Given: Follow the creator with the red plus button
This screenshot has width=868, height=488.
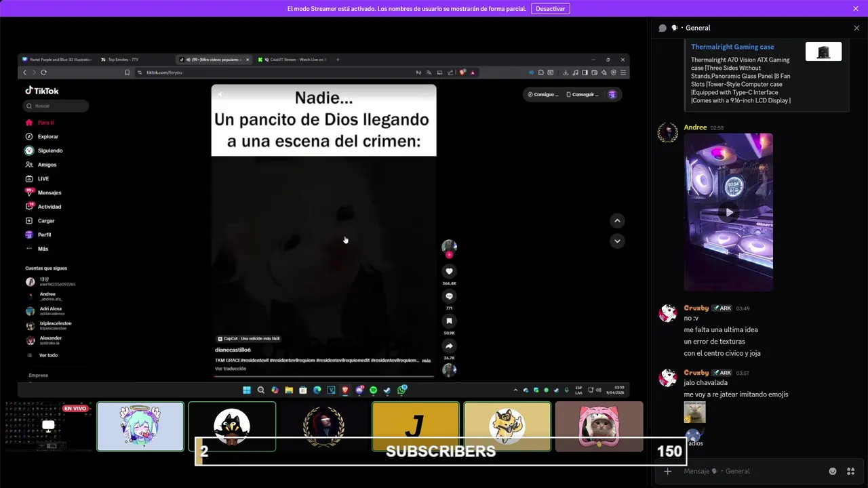Looking at the screenshot, I should 449,255.
